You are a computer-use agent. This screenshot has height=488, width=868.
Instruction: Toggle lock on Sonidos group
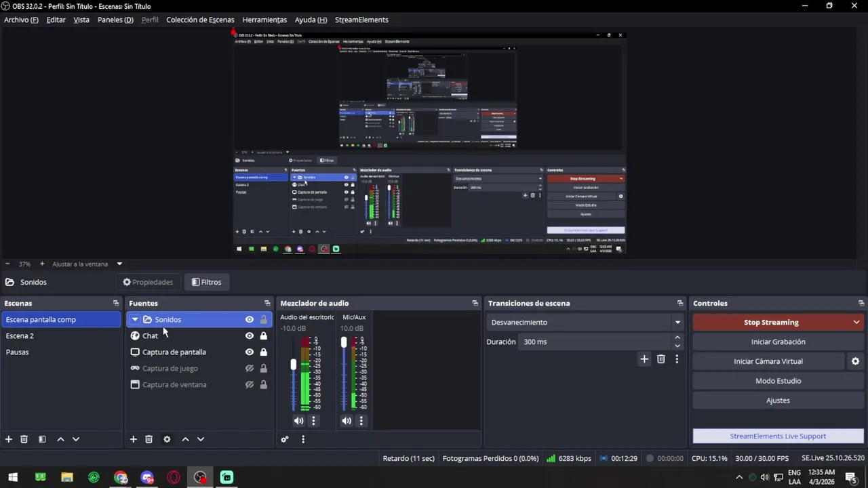click(x=264, y=319)
